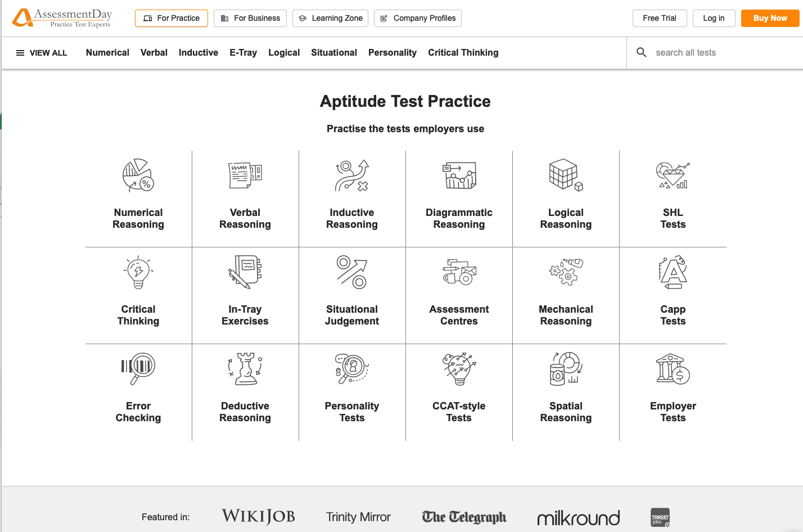Image resolution: width=803 pixels, height=532 pixels.
Task: Open the Numerical Reasoning pie chart icon
Action: (138, 175)
